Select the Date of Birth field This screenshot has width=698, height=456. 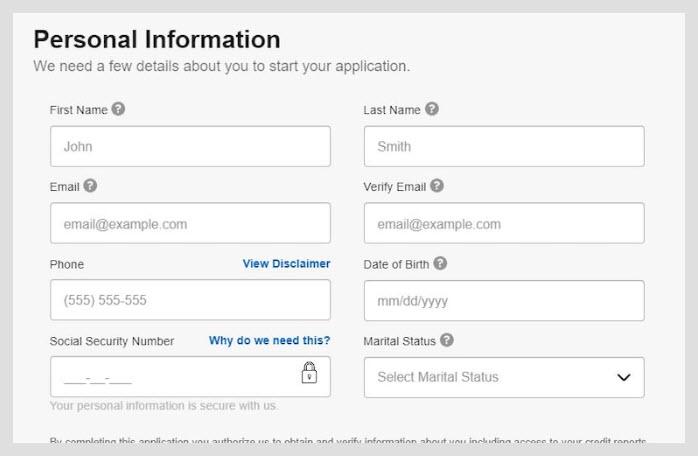(504, 301)
